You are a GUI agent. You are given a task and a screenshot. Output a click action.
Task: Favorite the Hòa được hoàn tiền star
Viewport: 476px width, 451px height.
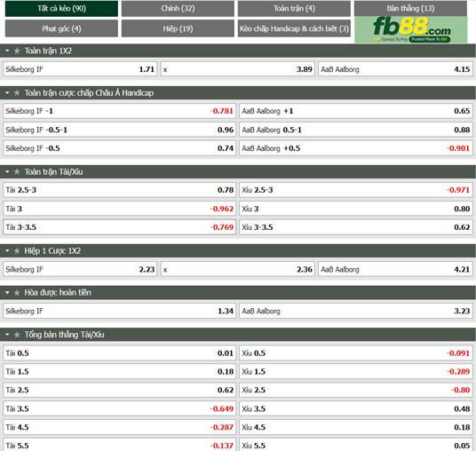coord(17,293)
